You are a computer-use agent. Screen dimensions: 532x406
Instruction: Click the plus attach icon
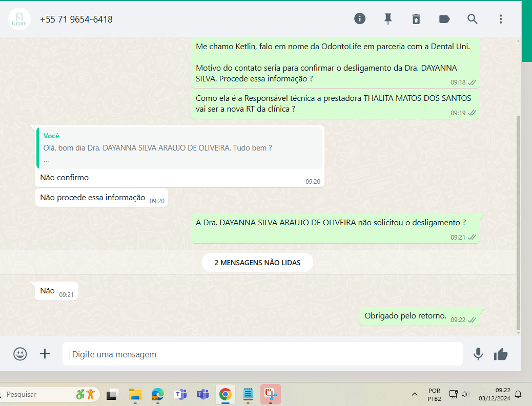45,354
